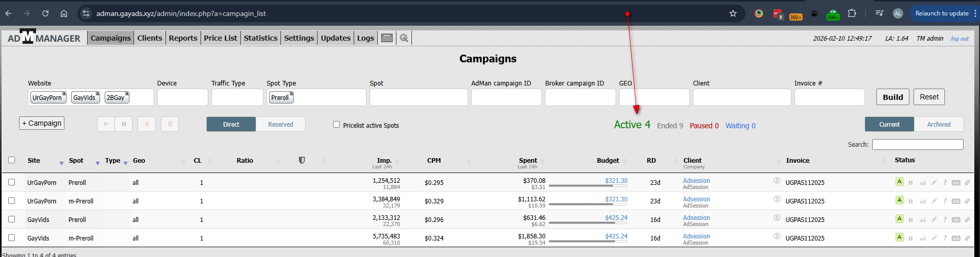This screenshot has width=980, height=257.
Task: Click the trash delete icon in the campaign toolbar
Action: [x=170, y=124]
